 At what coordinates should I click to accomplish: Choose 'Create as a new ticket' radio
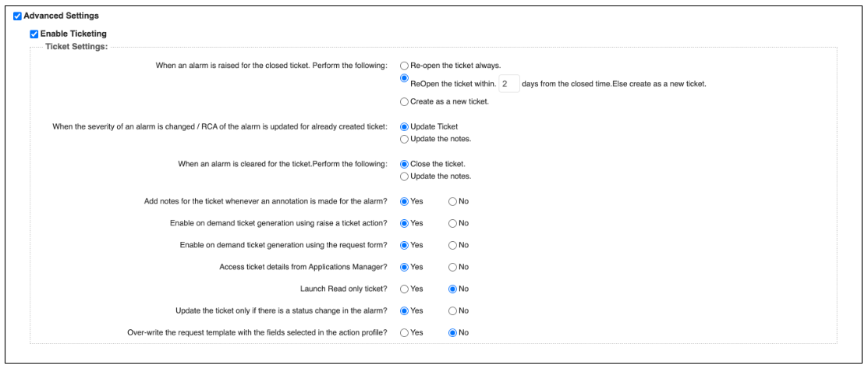pos(404,102)
